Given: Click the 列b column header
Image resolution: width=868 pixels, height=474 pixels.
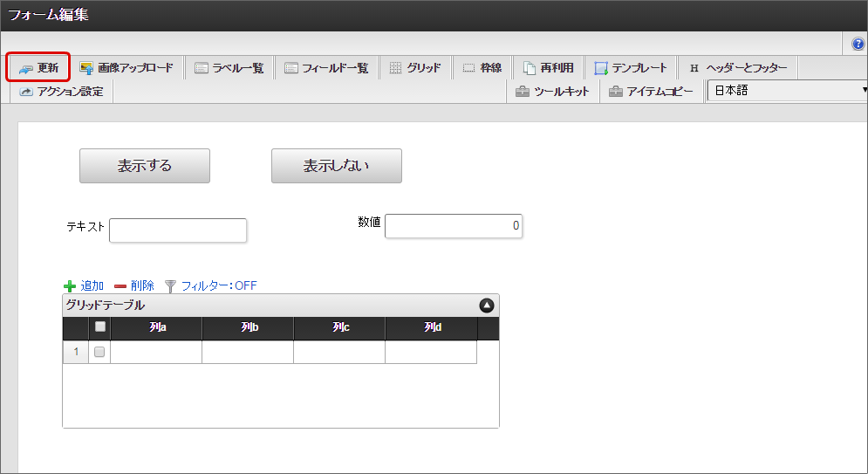Looking at the screenshot, I should coord(249,328).
